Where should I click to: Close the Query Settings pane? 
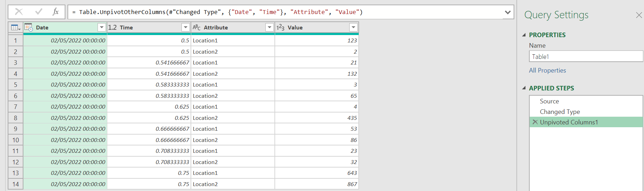point(639,15)
